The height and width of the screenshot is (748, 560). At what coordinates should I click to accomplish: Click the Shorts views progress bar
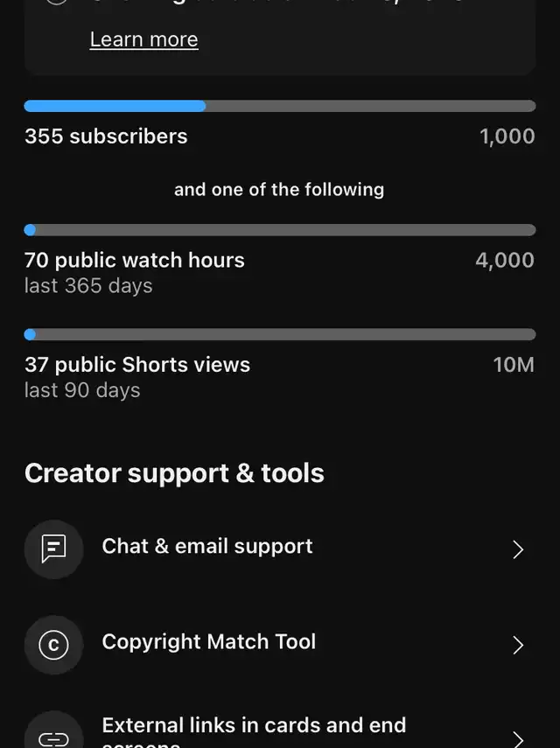(x=280, y=334)
